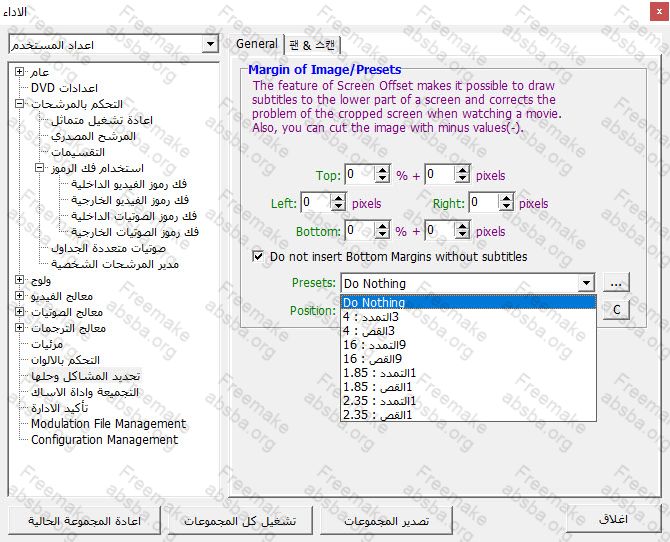Image resolution: width=670 pixels, height=542 pixels.
Task: Click the '...' presets edit button
Action: [616, 283]
